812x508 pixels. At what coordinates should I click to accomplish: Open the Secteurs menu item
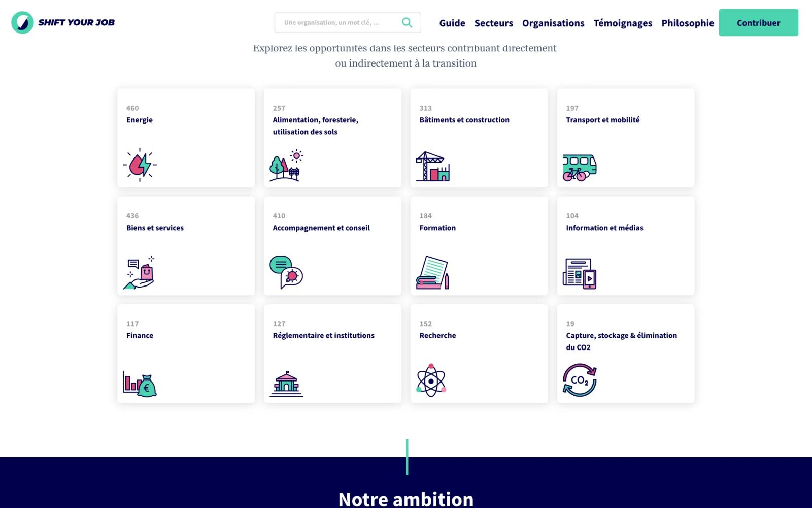[x=494, y=23]
